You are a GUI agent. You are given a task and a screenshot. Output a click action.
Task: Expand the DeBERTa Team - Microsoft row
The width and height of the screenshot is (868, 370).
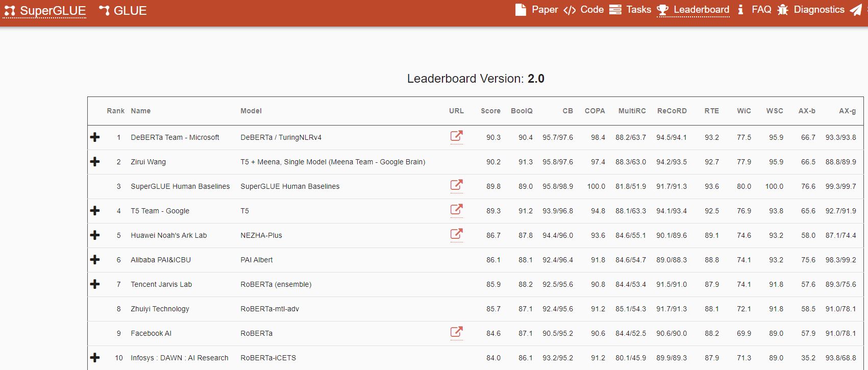tap(95, 137)
